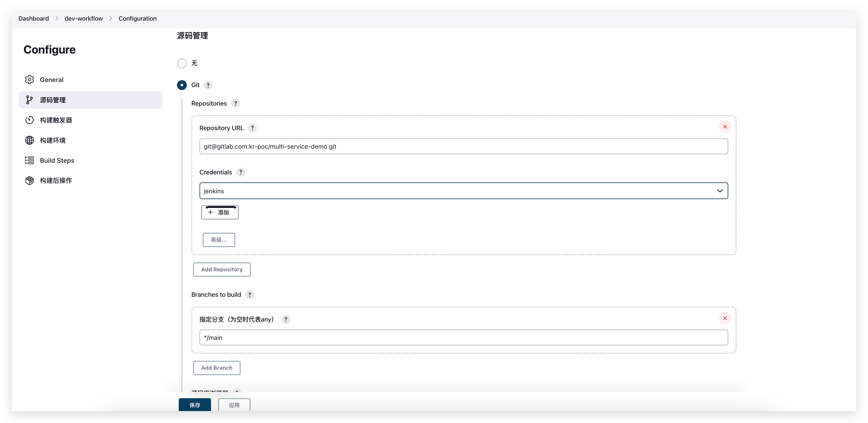Click the clock icon beside 构建触发器
868x423 pixels.
(29, 120)
